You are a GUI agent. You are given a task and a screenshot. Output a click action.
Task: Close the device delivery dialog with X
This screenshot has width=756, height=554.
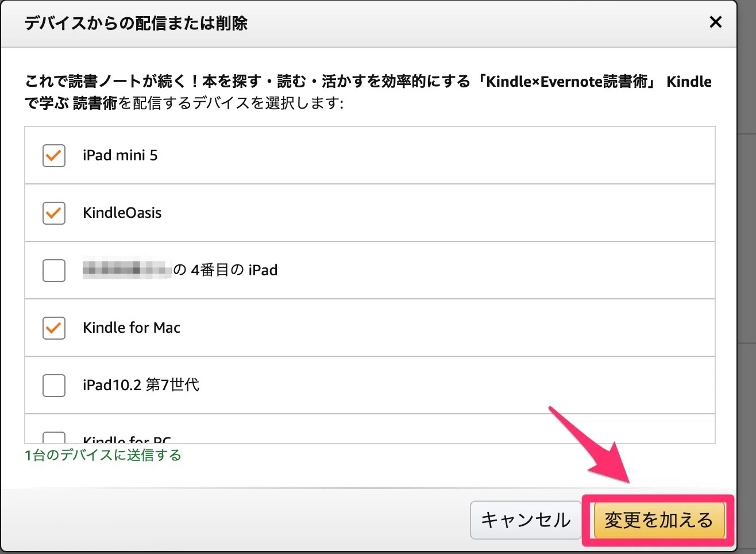click(x=715, y=22)
